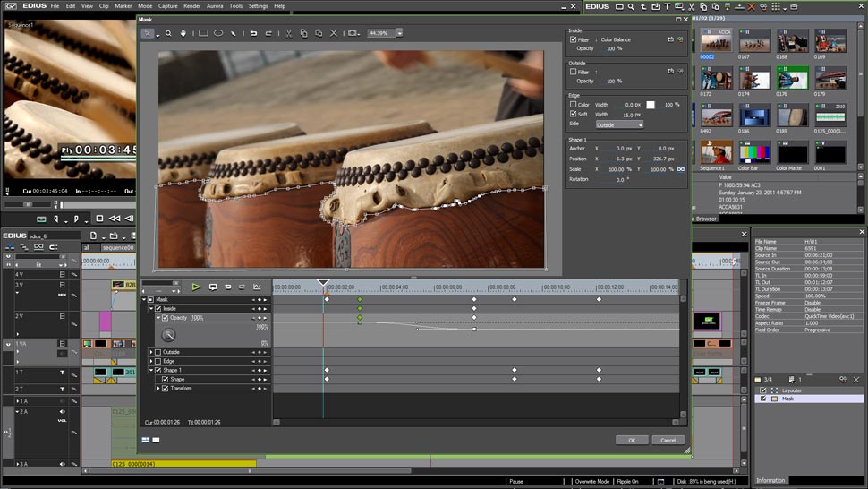The height and width of the screenshot is (489, 868).
Task: Switch to the Information tab
Action: point(771,480)
